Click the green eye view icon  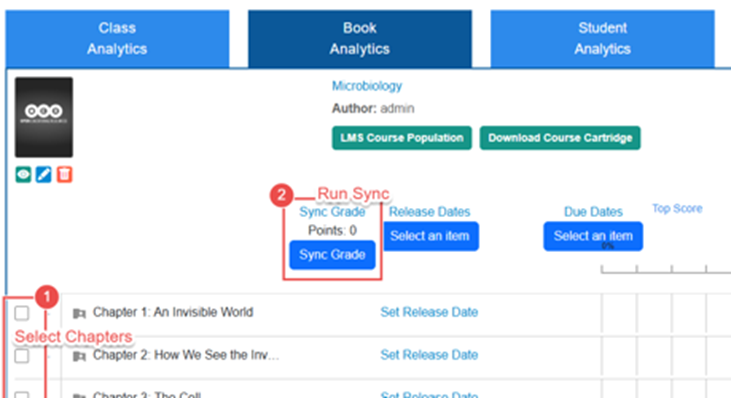tap(23, 175)
